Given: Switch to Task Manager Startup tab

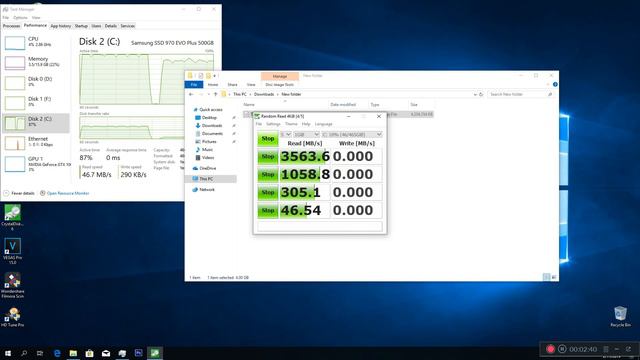Looking at the screenshot, I should [81, 26].
